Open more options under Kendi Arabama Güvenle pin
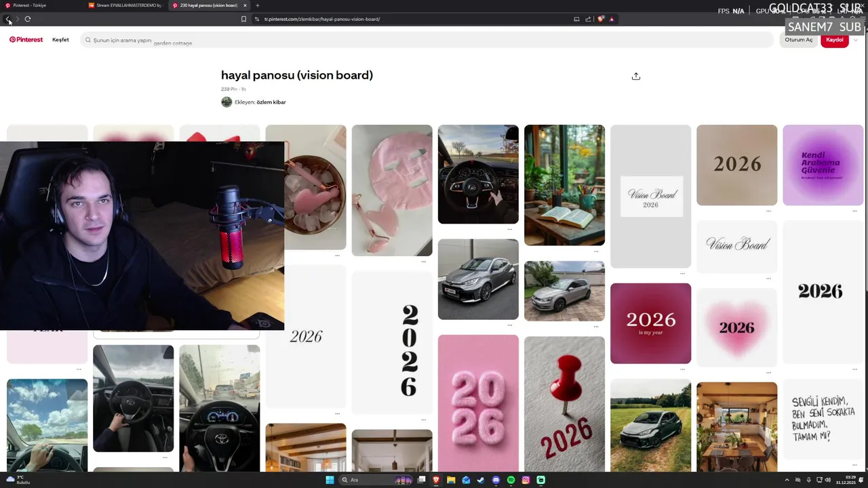868x488 pixels. (854, 211)
